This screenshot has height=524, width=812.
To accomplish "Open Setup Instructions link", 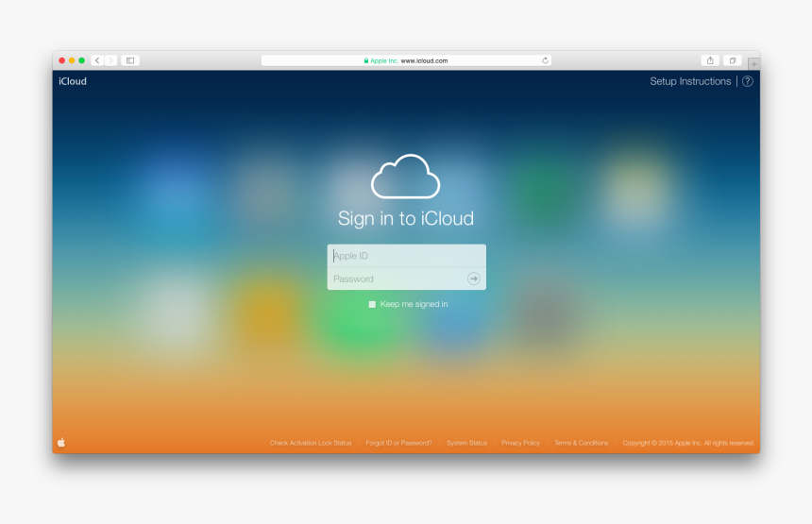I will tap(690, 81).
